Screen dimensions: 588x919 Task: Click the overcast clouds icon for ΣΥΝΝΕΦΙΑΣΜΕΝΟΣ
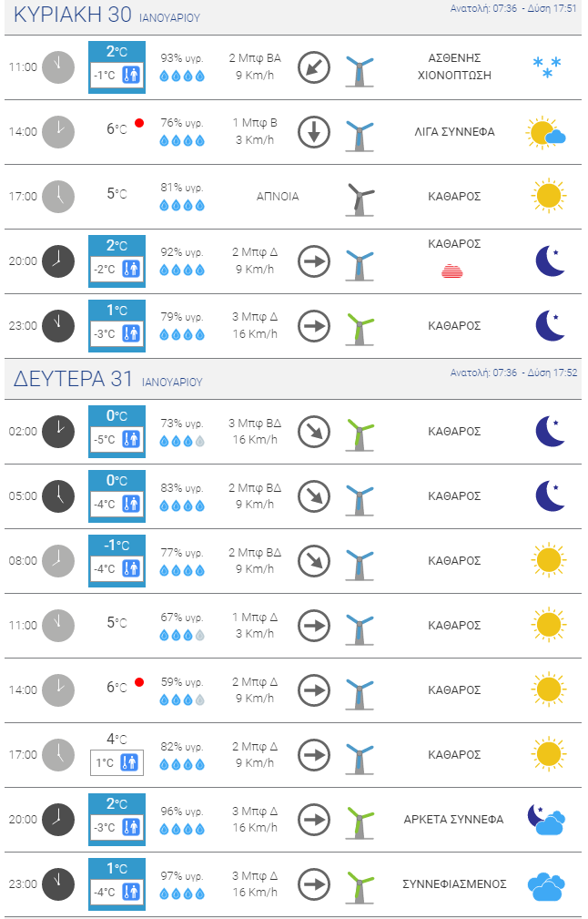(x=546, y=885)
